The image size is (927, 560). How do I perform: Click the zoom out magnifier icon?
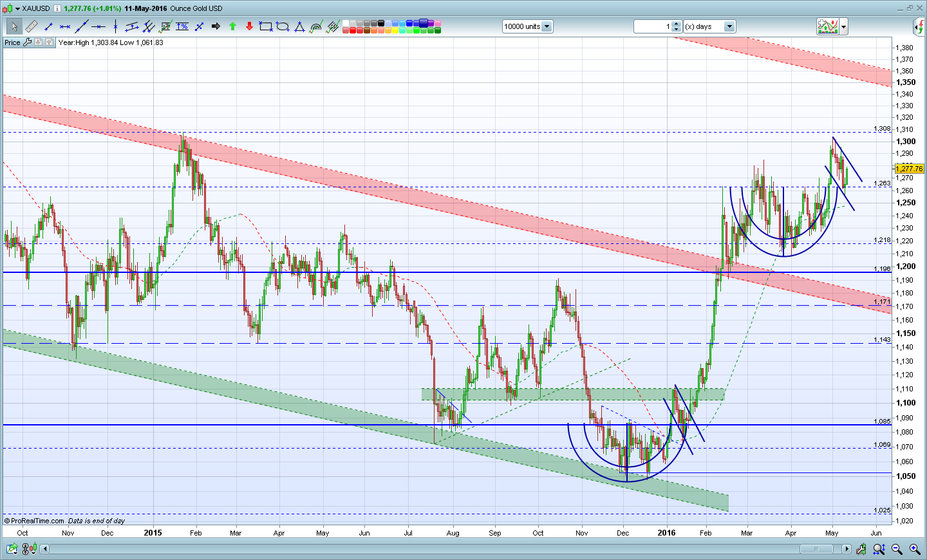pos(897,548)
